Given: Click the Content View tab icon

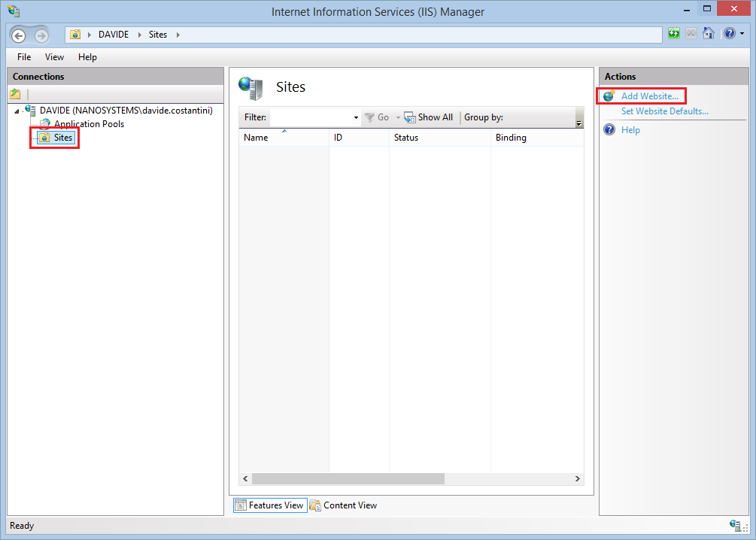Looking at the screenshot, I should click(x=315, y=505).
